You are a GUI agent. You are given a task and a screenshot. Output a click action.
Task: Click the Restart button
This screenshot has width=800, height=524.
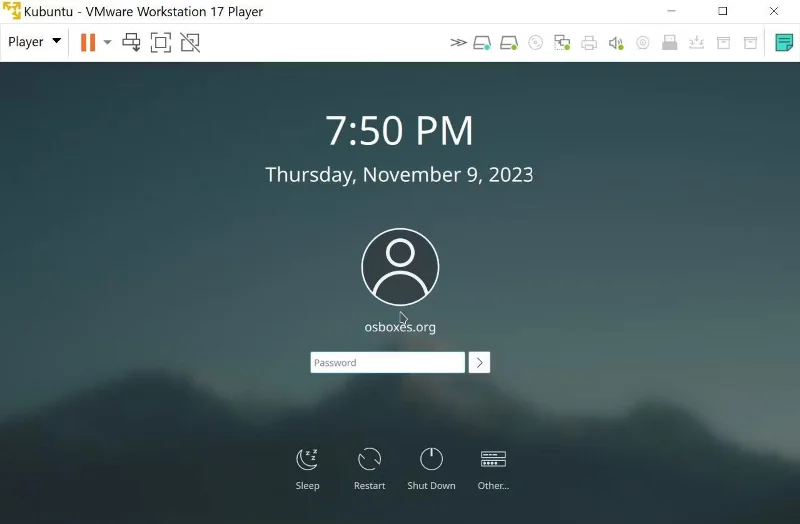point(369,469)
